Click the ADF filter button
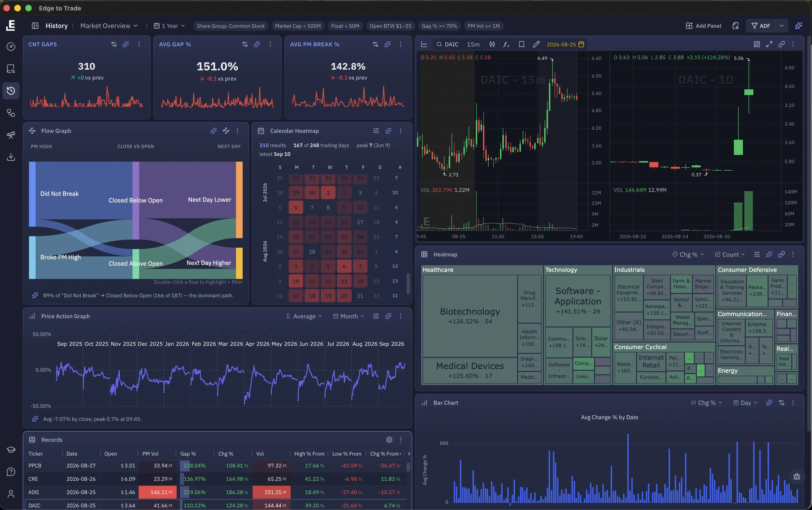The image size is (812, 510). coord(761,26)
